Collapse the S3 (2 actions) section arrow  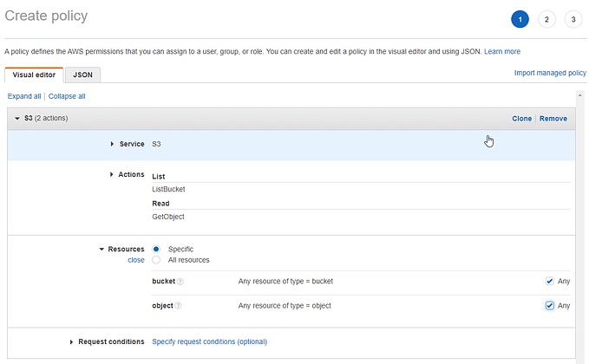click(x=16, y=118)
